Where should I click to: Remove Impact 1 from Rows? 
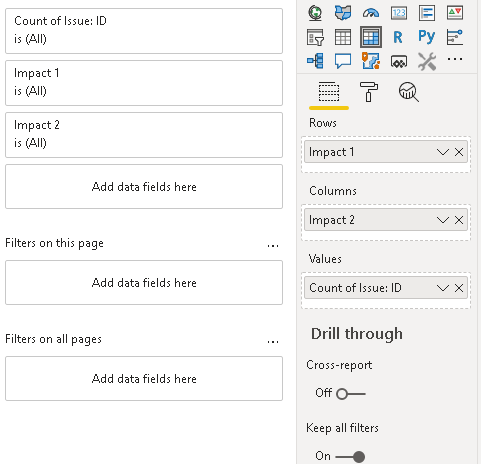point(459,152)
